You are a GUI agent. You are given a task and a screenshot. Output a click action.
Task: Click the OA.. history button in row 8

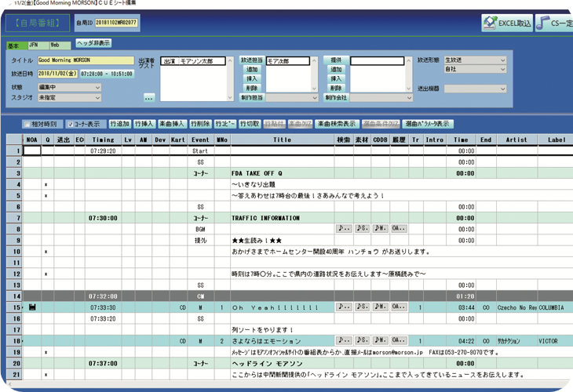point(399,228)
